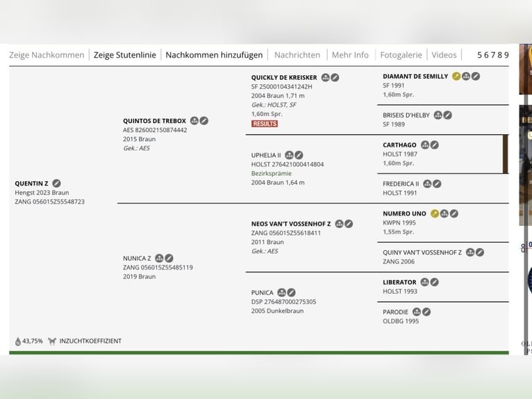This screenshot has width=532, height=399.
Task: Open the pedigree icon for Punica
Action: (282, 293)
